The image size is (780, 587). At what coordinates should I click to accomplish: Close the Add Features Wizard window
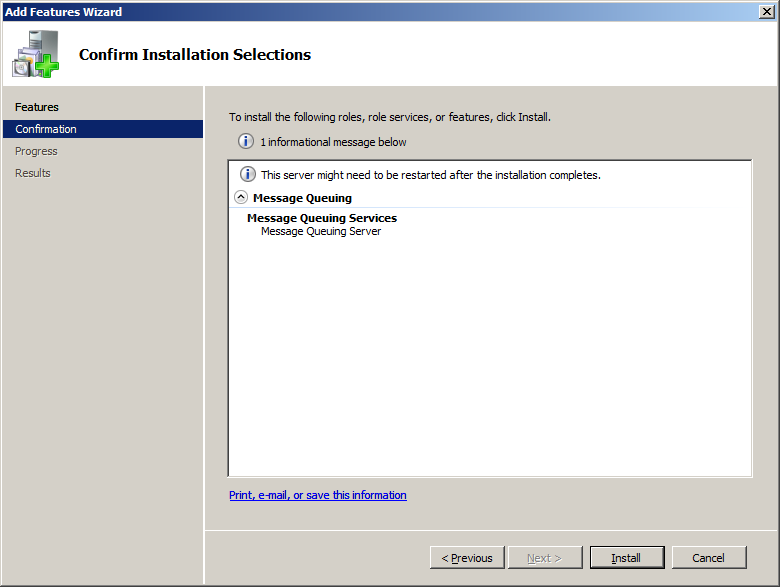tap(766, 11)
